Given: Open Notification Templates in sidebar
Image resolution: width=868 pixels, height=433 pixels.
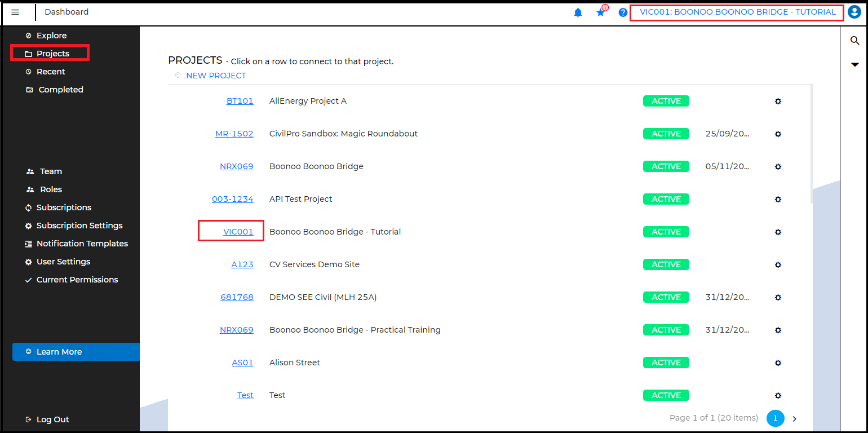Looking at the screenshot, I should pos(82,244).
